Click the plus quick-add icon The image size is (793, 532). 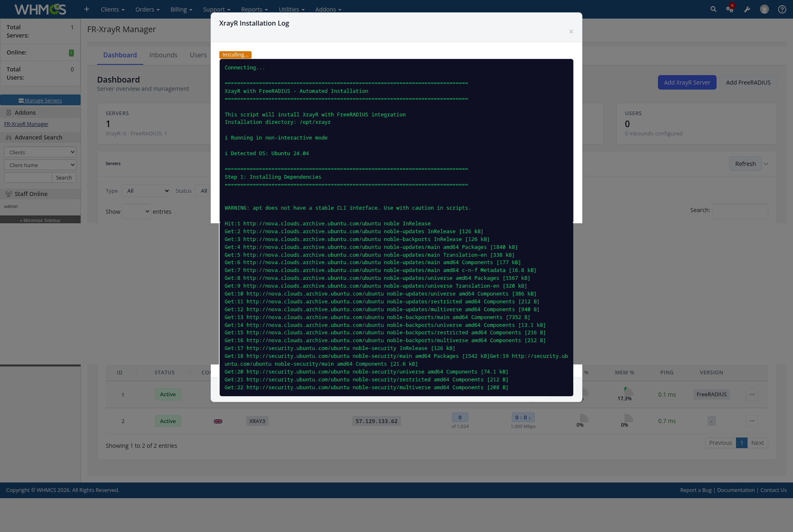87,9
